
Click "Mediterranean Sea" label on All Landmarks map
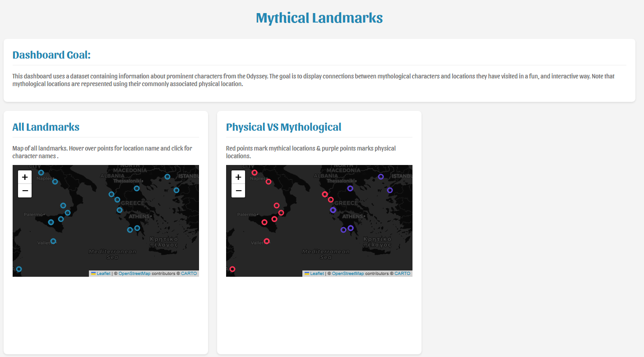(112, 254)
